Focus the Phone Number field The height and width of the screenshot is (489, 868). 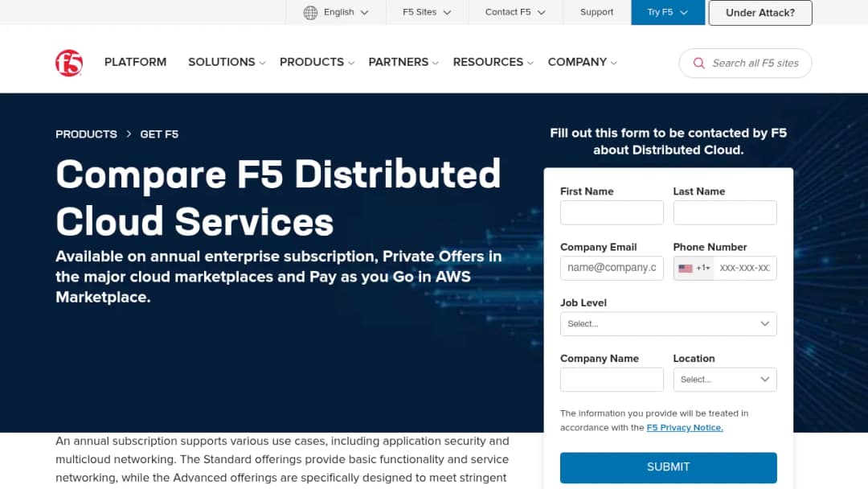click(744, 268)
